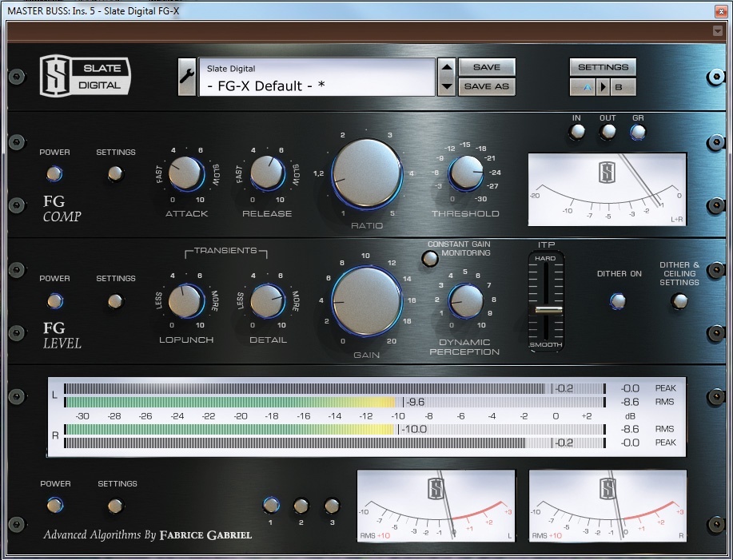The image size is (733, 560).
Task: Click the SAVE AS preset button
Action: 487,86
